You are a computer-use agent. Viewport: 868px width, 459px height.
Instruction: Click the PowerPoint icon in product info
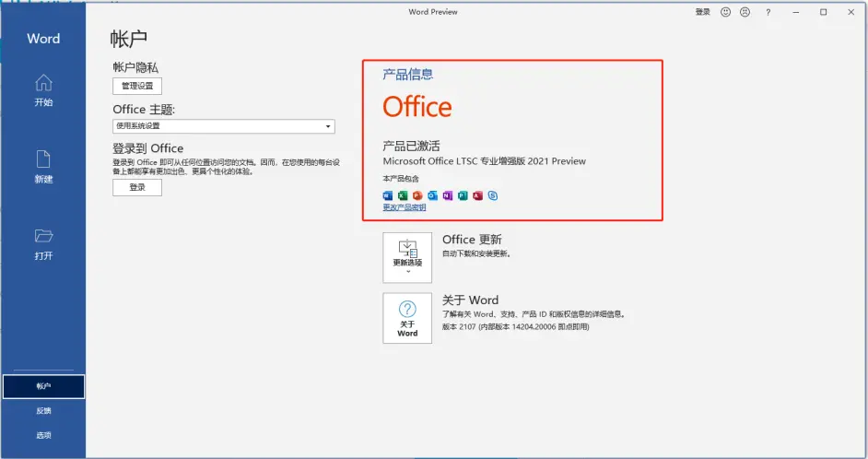(417, 195)
